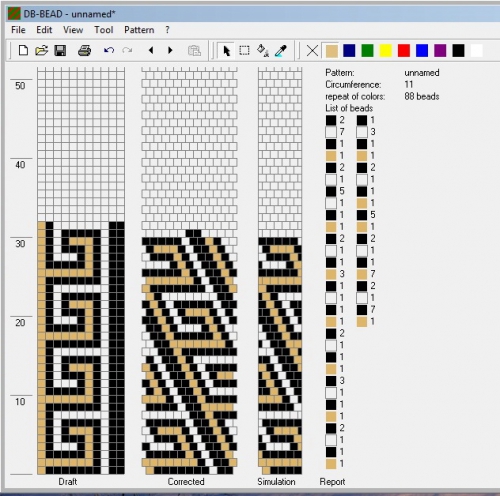This screenshot has width=500, height=496.
Task: Select the X background color option
Action: (312, 51)
